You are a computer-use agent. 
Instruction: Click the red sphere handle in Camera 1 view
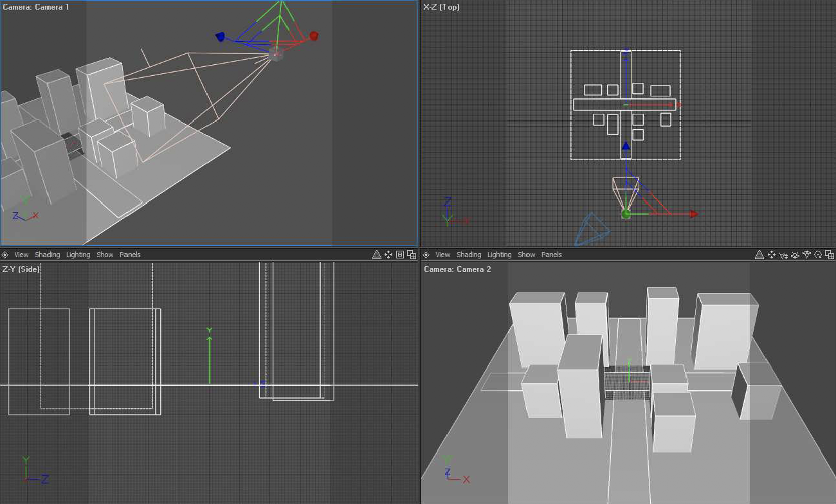point(314,36)
